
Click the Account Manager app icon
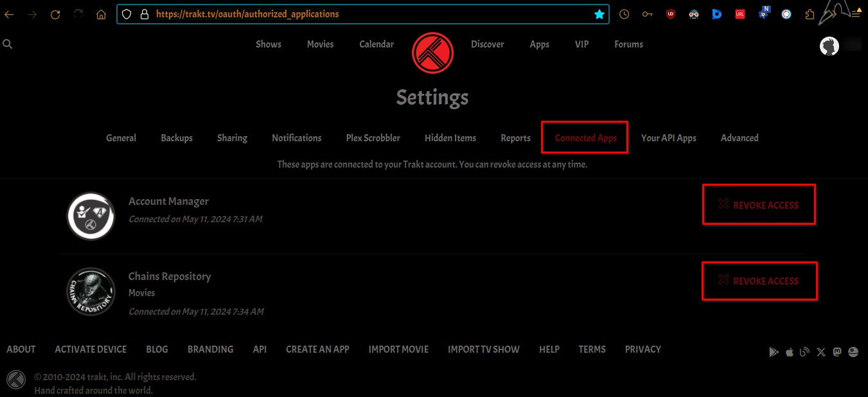[91, 216]
